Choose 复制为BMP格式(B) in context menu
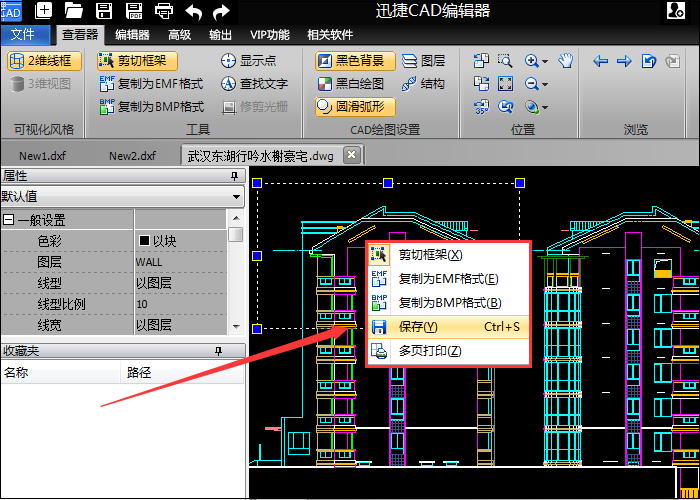This screenshot has height=500, width=700. point(447,303)
